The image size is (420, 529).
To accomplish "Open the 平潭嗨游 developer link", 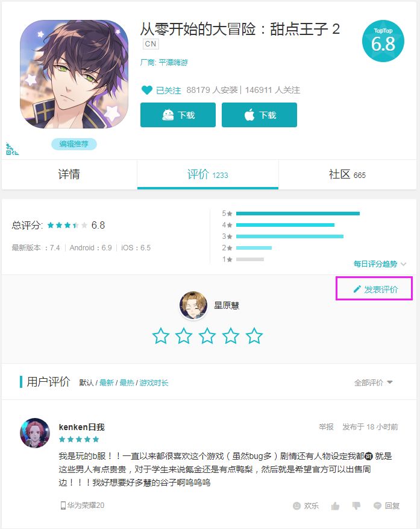I will pyautogui.click(x=174, y=62).
